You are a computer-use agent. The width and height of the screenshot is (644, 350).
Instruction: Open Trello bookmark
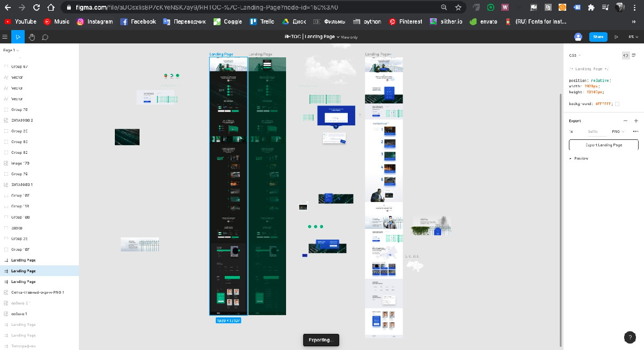(x=261, y=21)
